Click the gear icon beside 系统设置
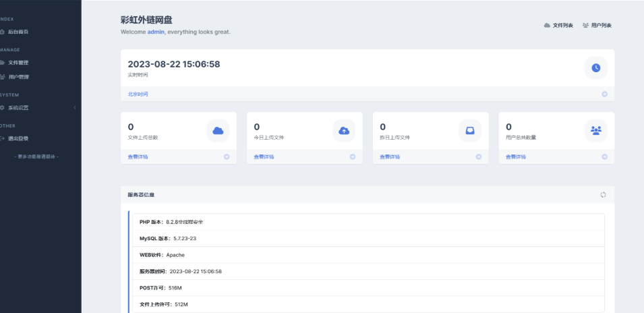The width and height of the screenshot is (644, 313). tap(2, 108)
